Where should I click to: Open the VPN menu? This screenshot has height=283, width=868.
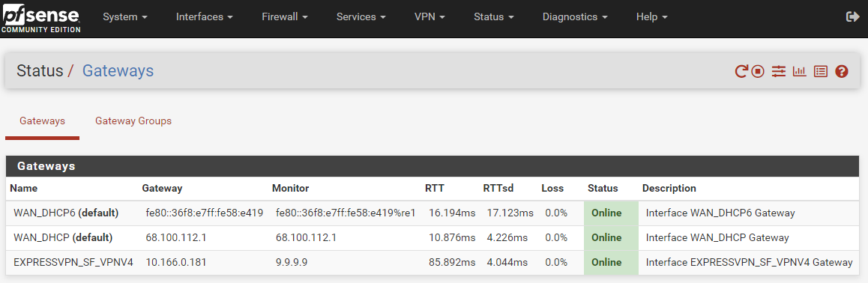430,17
